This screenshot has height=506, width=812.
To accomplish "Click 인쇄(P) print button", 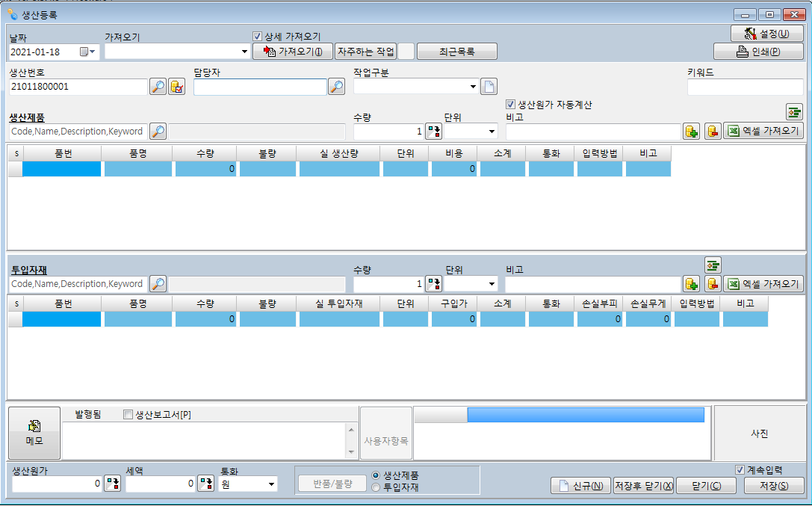I will pyautogui.click(x=759, y=52).
